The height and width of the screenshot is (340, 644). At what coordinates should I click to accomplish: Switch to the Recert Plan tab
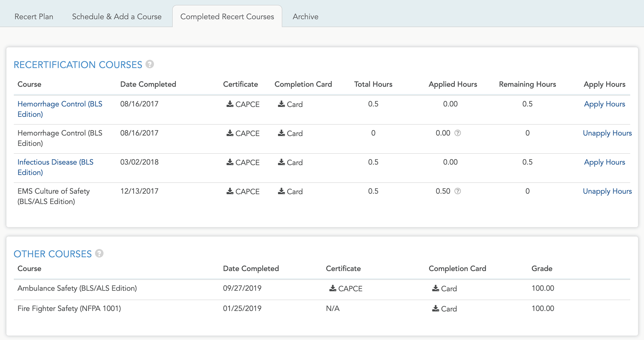34,16
